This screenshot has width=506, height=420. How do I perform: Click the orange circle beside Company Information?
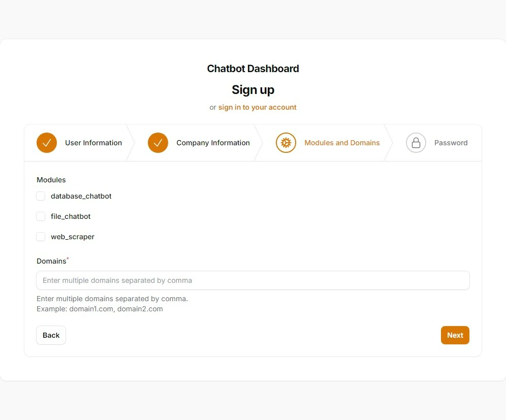pos(157,143)
